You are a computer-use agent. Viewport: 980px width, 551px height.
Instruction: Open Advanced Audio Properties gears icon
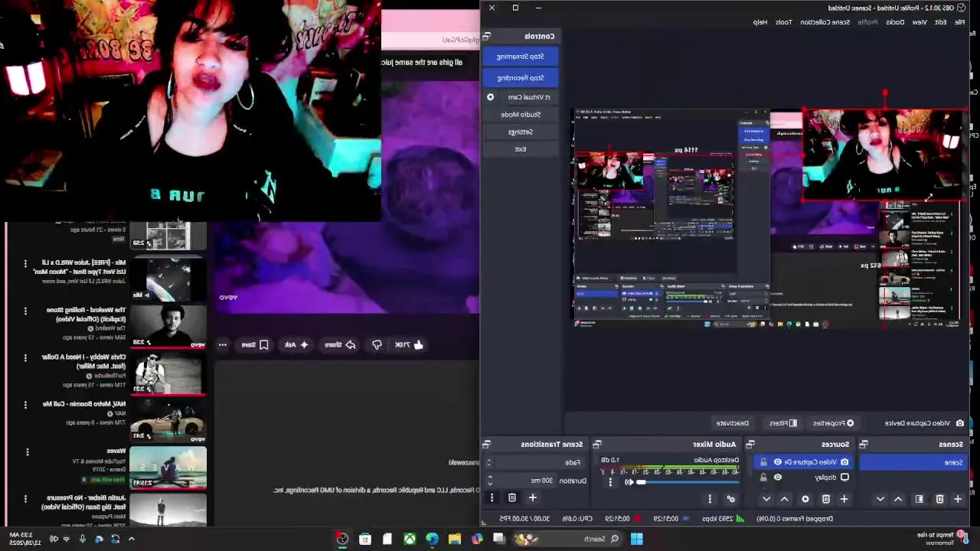[731, 499]
